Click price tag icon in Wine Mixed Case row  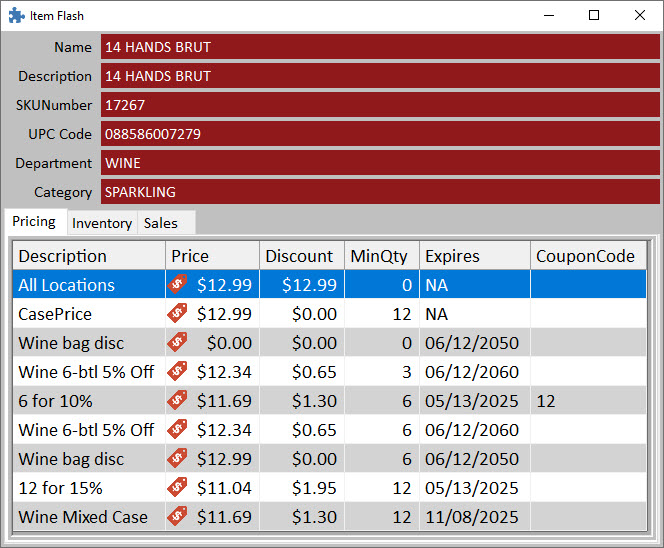177,516
